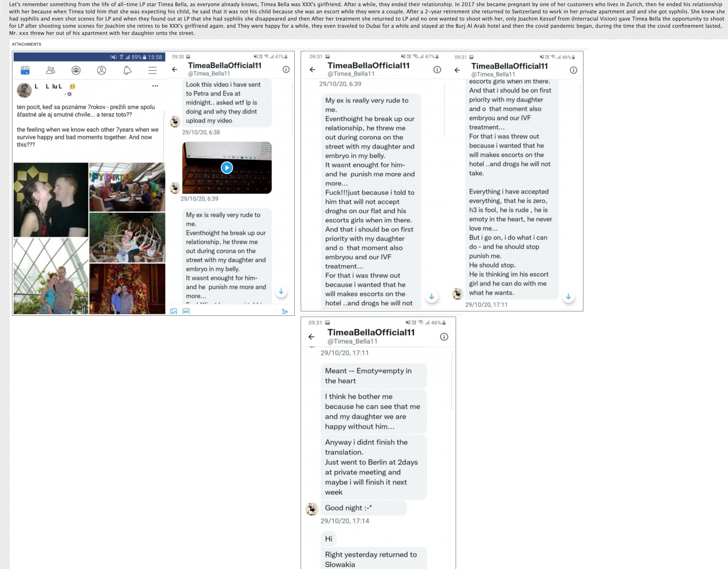The image size is (728, 569).
Task: Click the Facebook news feed icon
Action: tap(25, 70)
